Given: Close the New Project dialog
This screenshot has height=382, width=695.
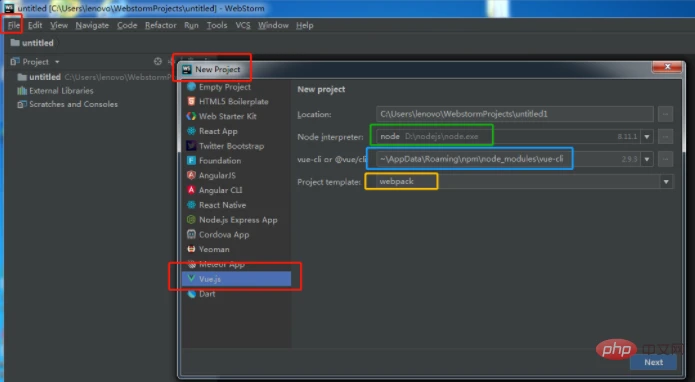Looking at the screenshot, I should (667, 67).
